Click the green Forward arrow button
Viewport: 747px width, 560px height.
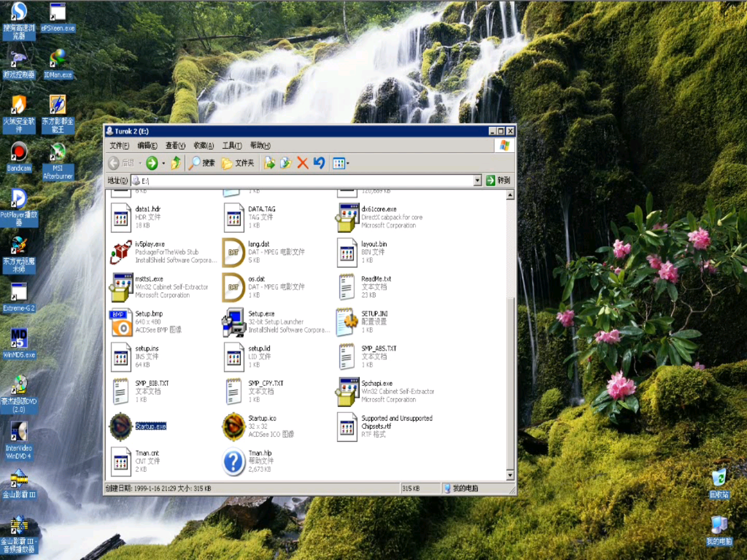point(151,163)
